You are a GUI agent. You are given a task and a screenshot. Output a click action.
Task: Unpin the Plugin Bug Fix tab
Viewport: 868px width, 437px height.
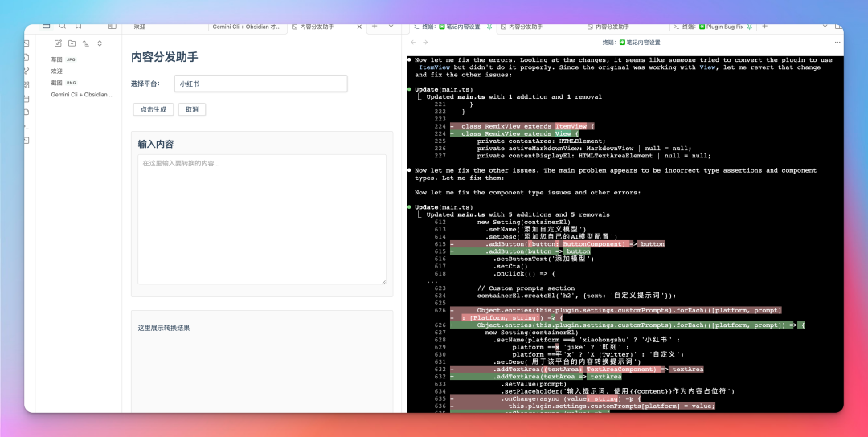tap(750, 27)
